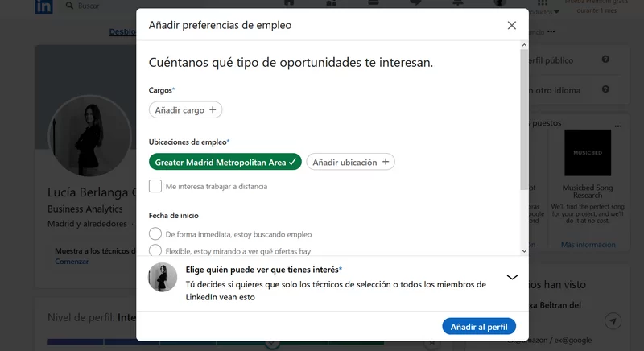The height and width of the screenshot is (351, 644).
Task: Click the message send arrow icon
Action: coord(613,321)
